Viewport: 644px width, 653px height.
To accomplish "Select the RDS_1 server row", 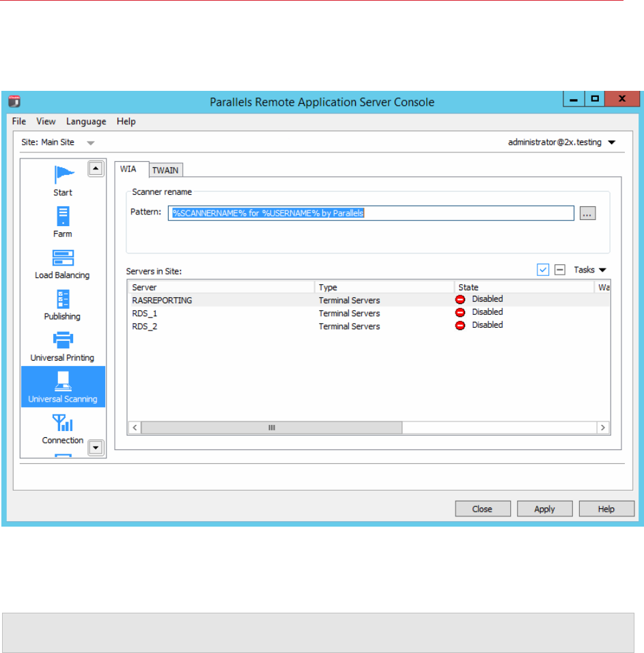I will [x=369, y=313].
